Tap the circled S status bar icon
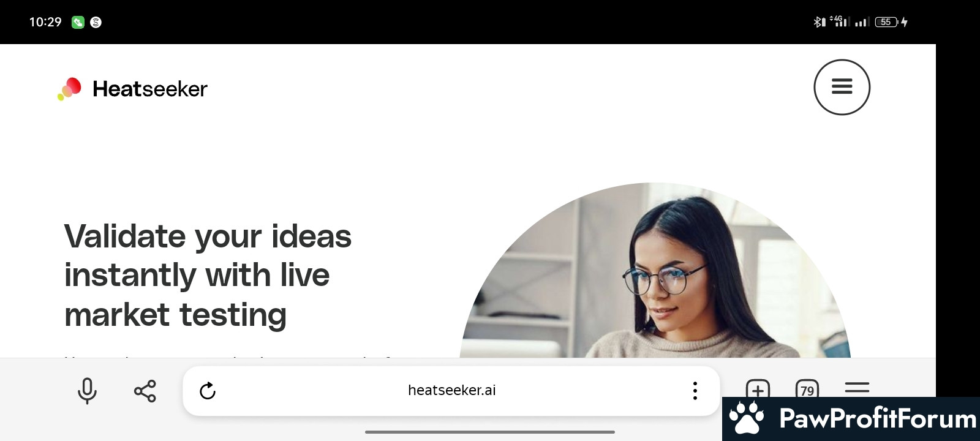 tap(96, 22)
